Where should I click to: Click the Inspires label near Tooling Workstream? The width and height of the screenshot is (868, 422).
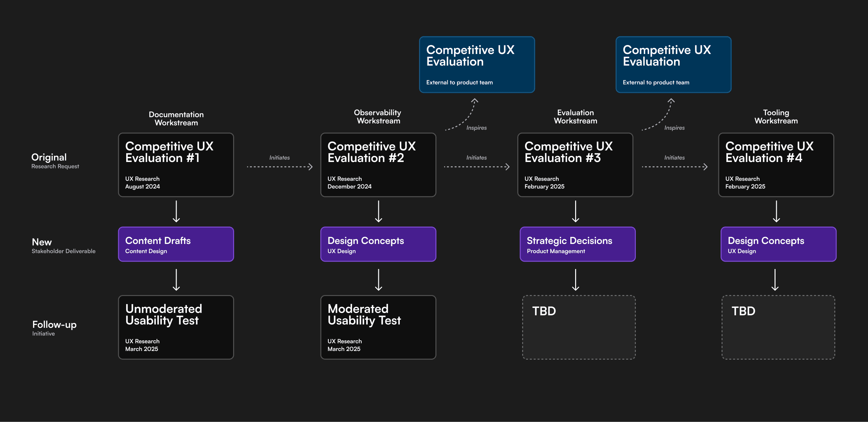674,128
